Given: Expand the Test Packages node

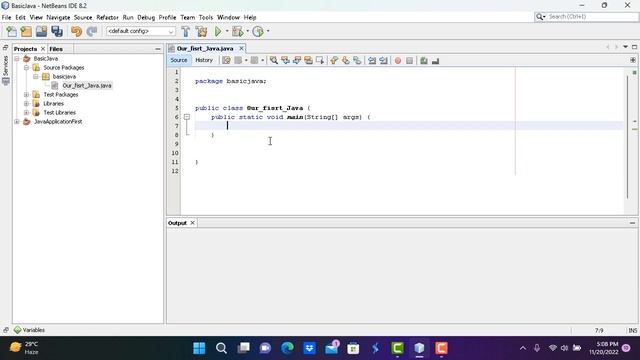Looking at the screenshot, I should 27,95.
